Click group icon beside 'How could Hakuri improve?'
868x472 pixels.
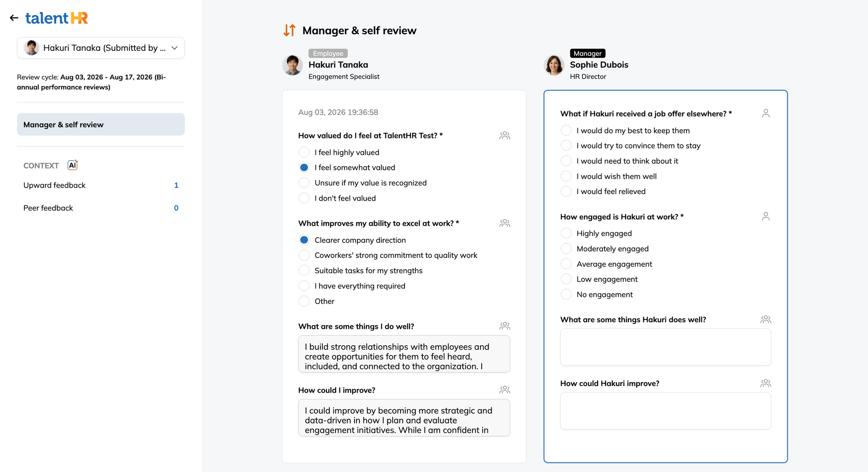click(766, 383)
